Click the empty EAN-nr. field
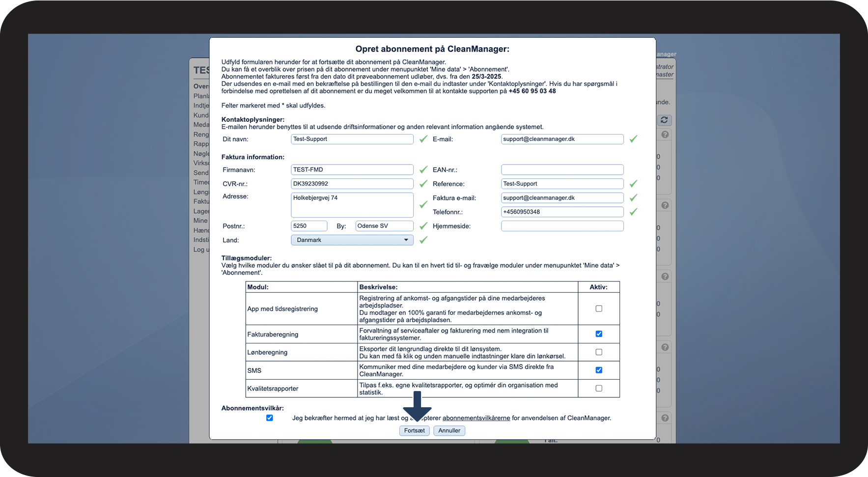The image size is (868, 477). point(562,169)
